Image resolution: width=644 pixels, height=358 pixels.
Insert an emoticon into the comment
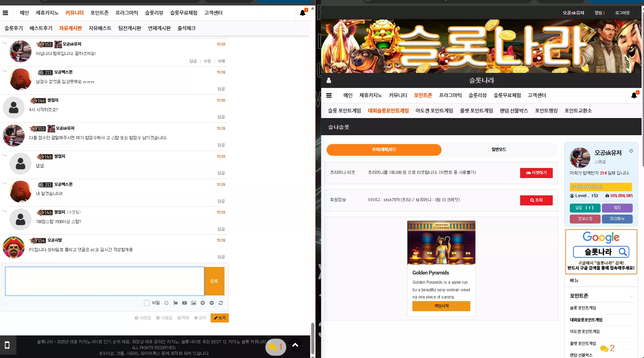[167, 303]
